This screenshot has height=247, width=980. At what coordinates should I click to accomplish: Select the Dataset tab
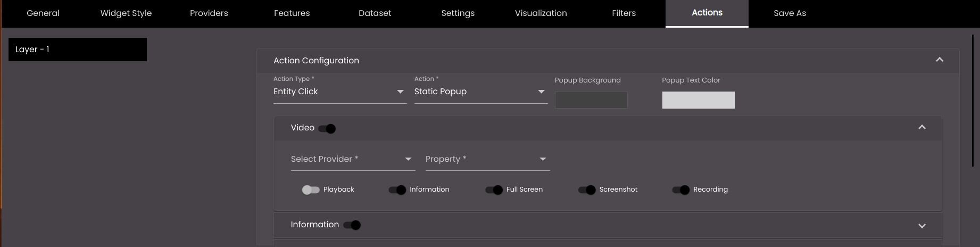pyautogui.click(x=375, y=13)
